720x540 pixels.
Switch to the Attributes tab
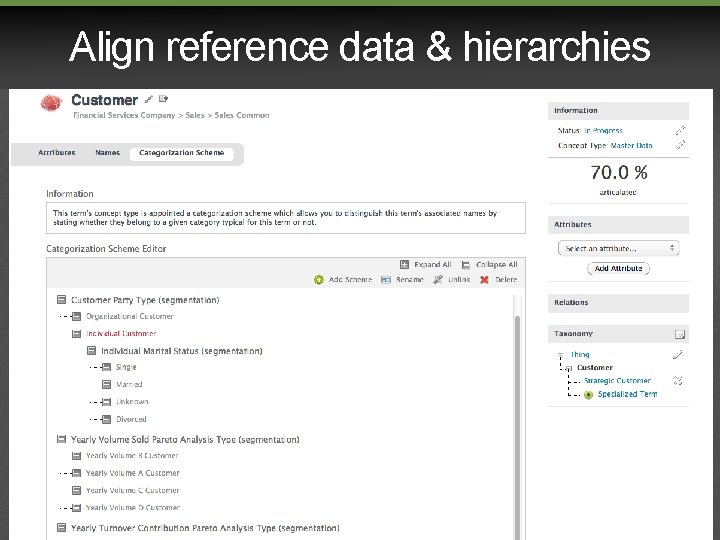(56, 153)
